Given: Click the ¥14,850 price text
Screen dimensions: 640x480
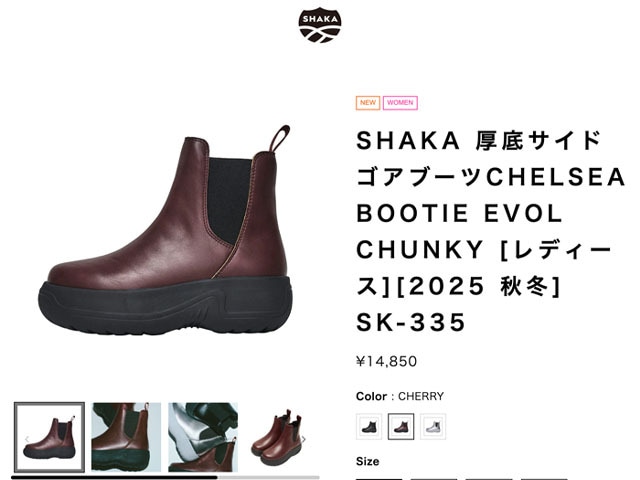Looking at the screenshot, I should [x=387, y=361].
